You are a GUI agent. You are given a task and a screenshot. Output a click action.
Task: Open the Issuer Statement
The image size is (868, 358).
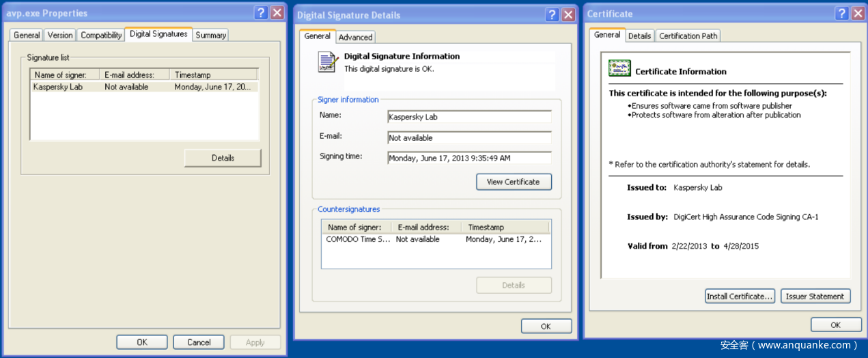point(815,297)
